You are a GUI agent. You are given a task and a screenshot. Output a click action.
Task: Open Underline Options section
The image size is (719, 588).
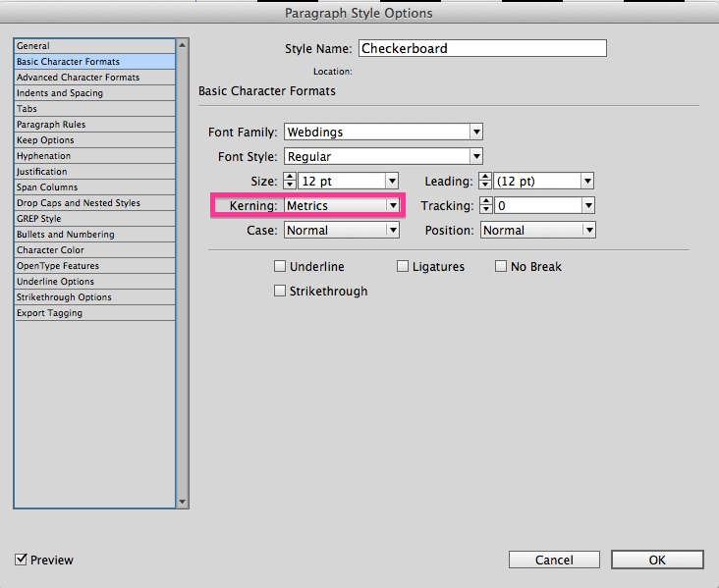click(95, 282)
